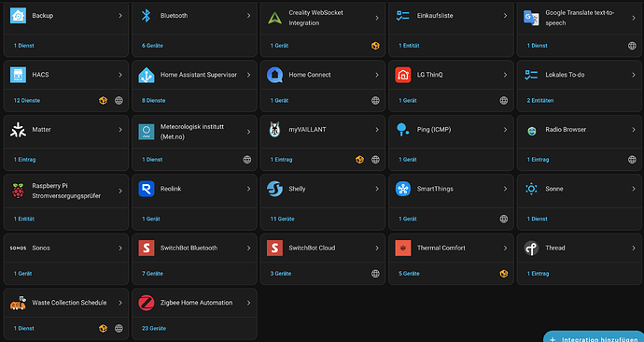Click the Reolink icon
The width and height of the screenshot is (644, 342).
(147, 189)
